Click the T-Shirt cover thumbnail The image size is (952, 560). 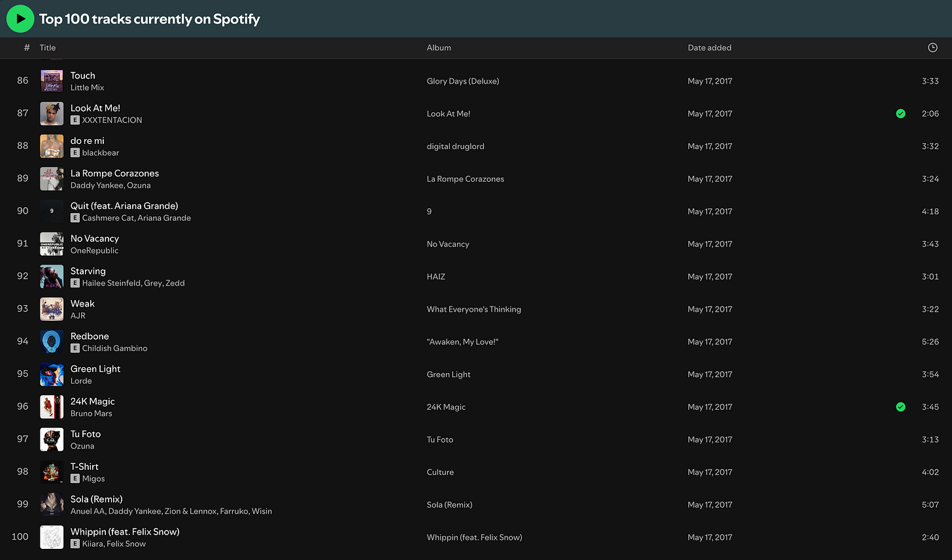click(52, 472)
